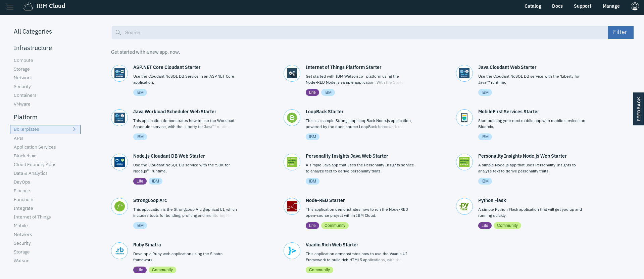Open the Node-RED Starter title link
The height and width of the screenshot is (279, 644).
tap(325, 200)
